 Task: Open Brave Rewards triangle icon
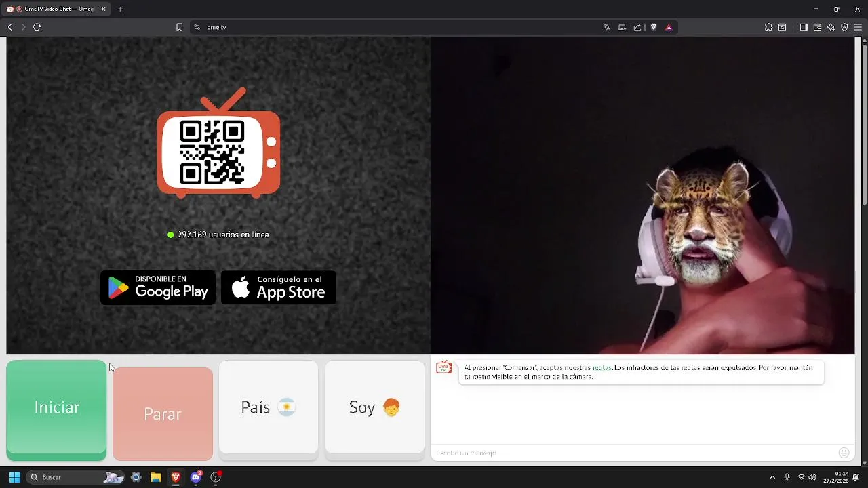coord(669,27)
